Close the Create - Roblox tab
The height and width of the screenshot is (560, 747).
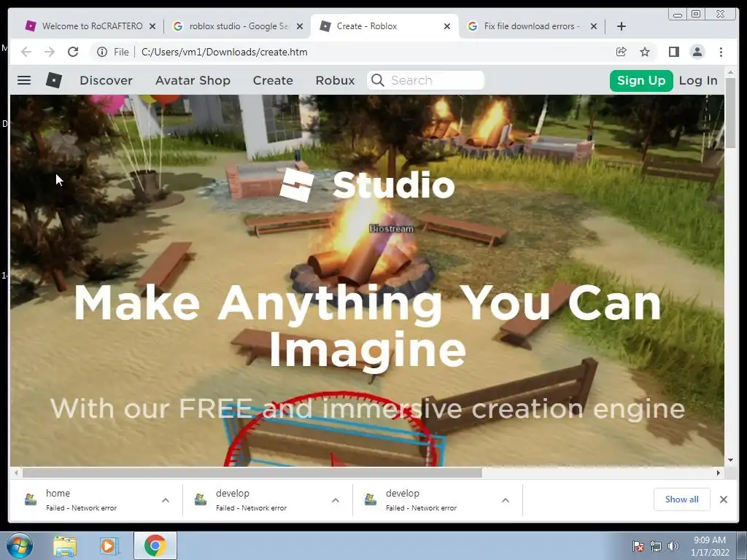click(x=447, y=26)
